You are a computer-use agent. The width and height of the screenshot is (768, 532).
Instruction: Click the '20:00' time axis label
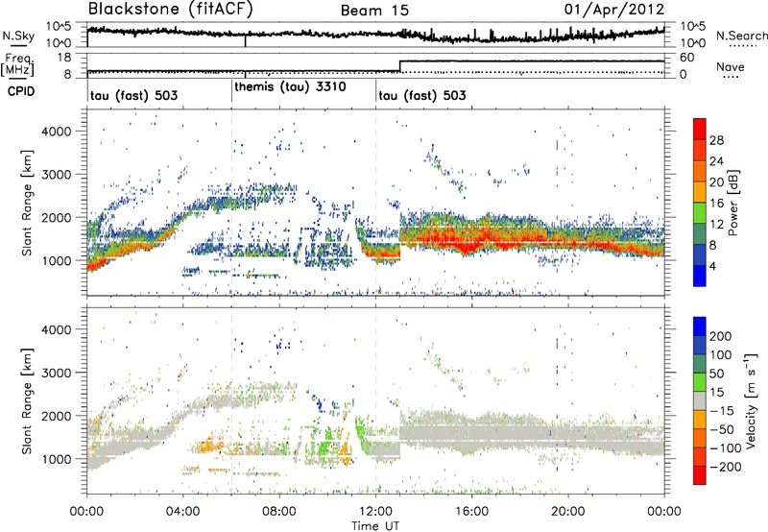point(568,512)
